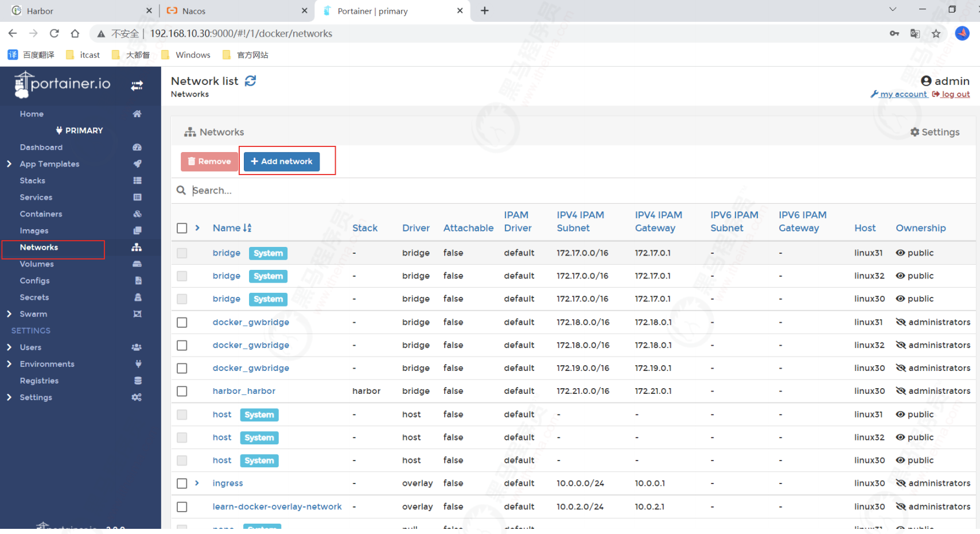
Task: Open the Windows bookmark folder
Action: [x=186, y=55]
